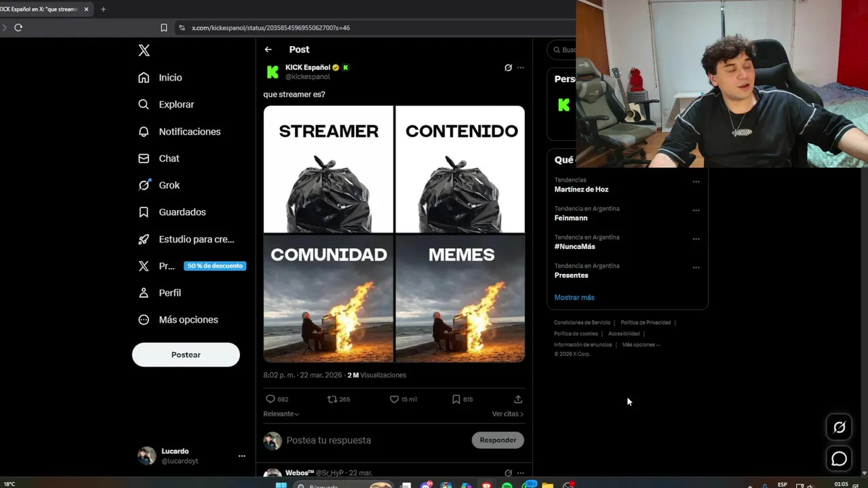
Task: Open options for the Feinmann trend
Action: click(696, 210)
